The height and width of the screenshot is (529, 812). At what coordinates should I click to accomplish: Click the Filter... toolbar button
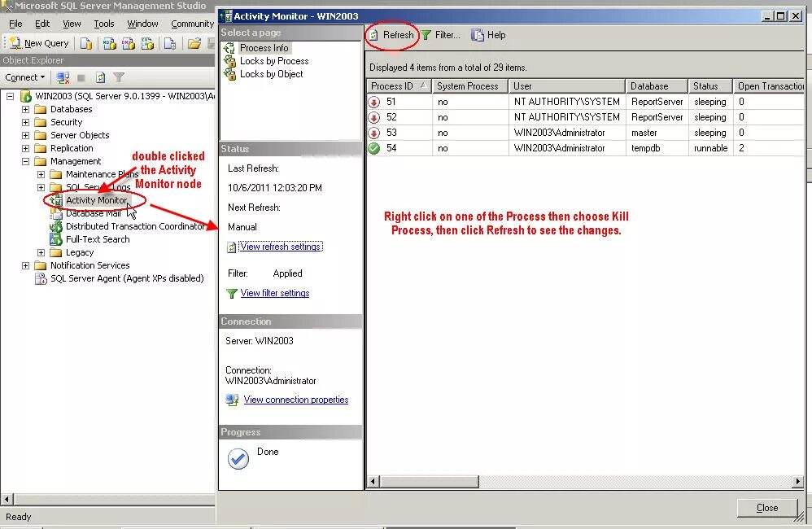(441, 35)
